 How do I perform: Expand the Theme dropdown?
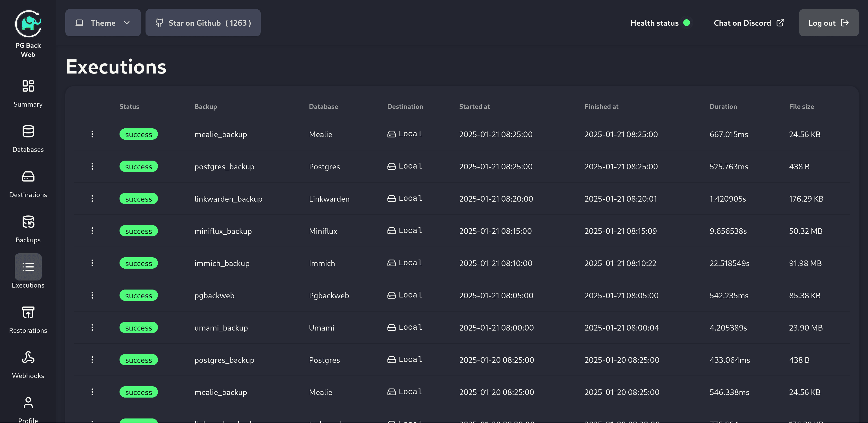pos(103,23)
